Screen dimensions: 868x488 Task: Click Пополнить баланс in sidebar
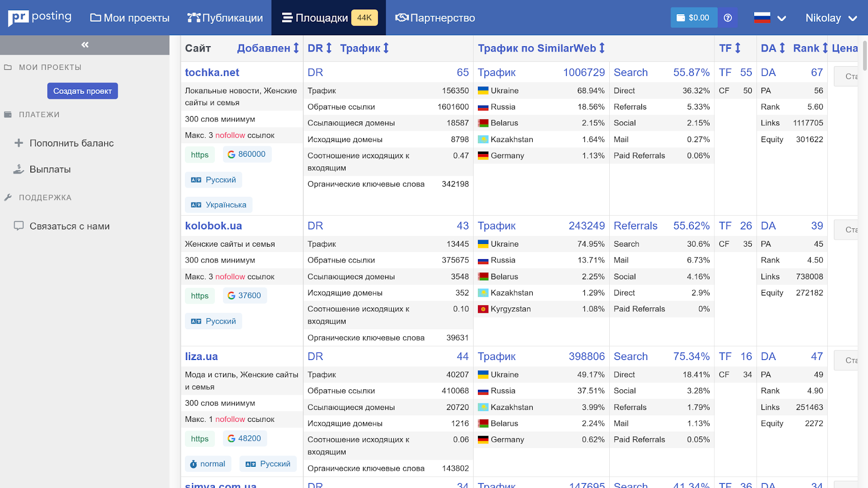(72, 143)
